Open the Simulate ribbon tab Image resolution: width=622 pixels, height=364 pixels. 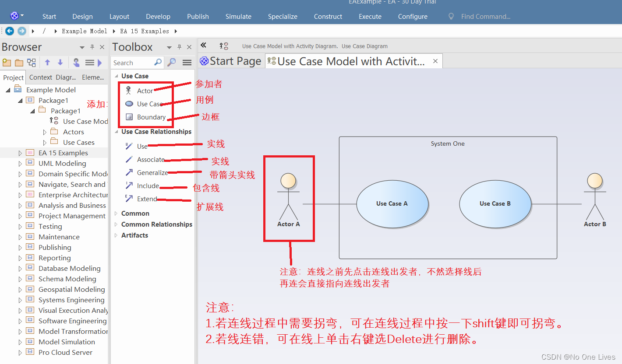click(238, 16)
